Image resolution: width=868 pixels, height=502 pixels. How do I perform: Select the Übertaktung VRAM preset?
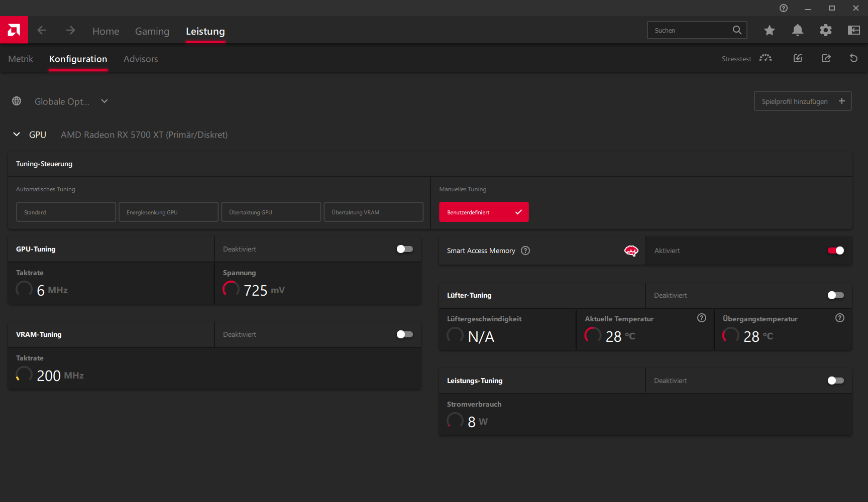point(373,212)
